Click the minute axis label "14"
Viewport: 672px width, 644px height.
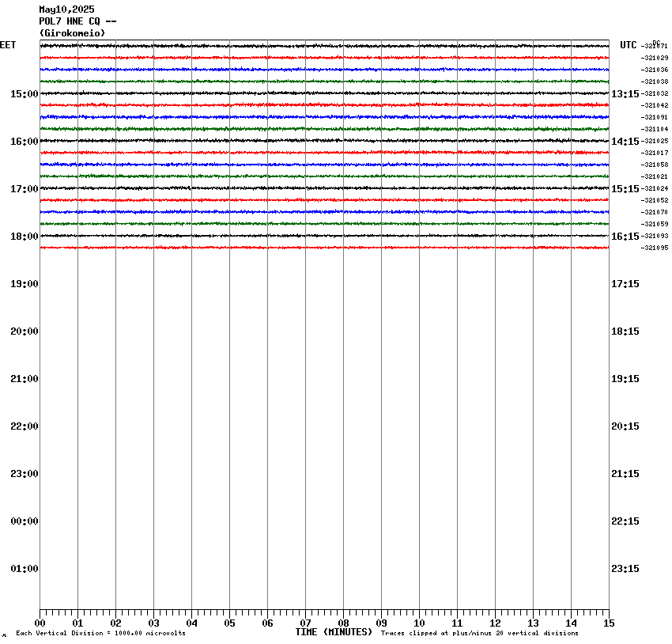(x=571, y=623)
